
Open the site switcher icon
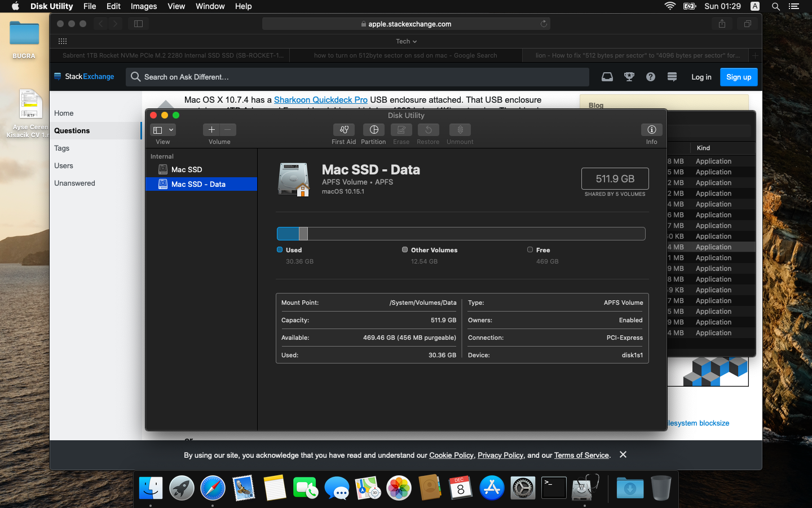672,77
